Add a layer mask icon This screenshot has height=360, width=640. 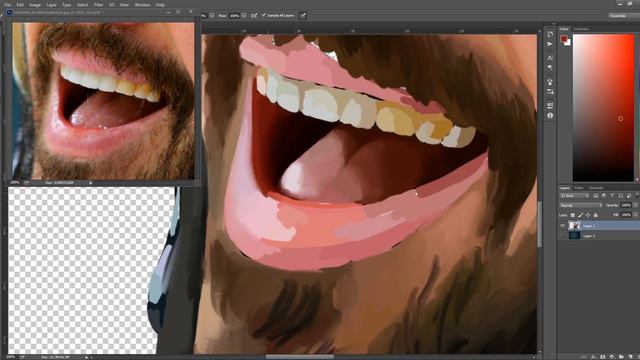click(602, 357)
